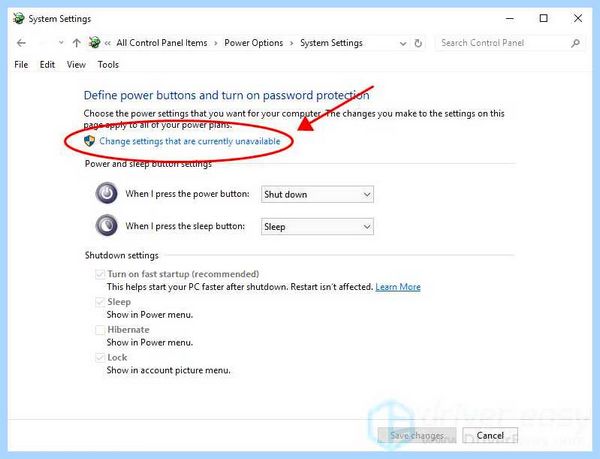Go up one folder level arrow

point(77,43)
